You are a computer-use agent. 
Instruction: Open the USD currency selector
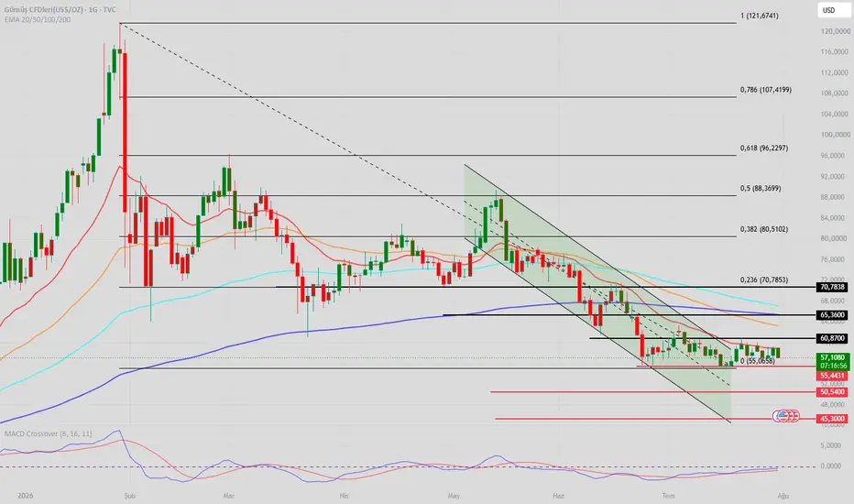click(x=831, y=10)
